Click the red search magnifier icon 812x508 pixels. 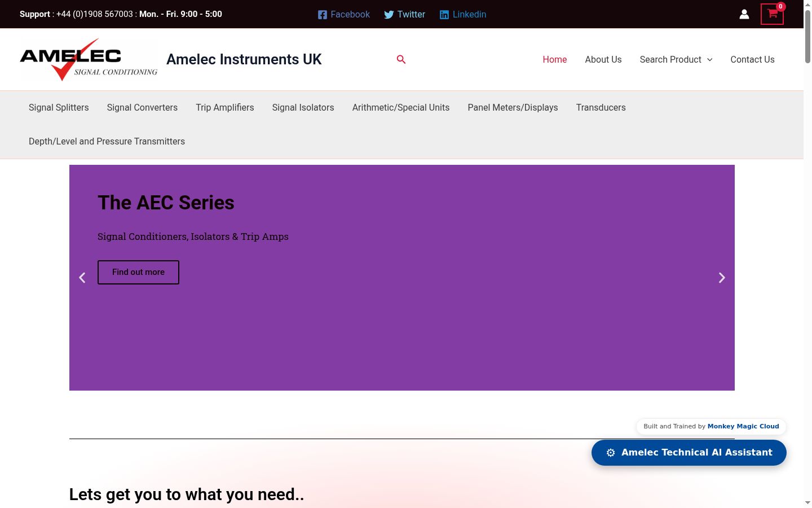(x=401, y=59)
